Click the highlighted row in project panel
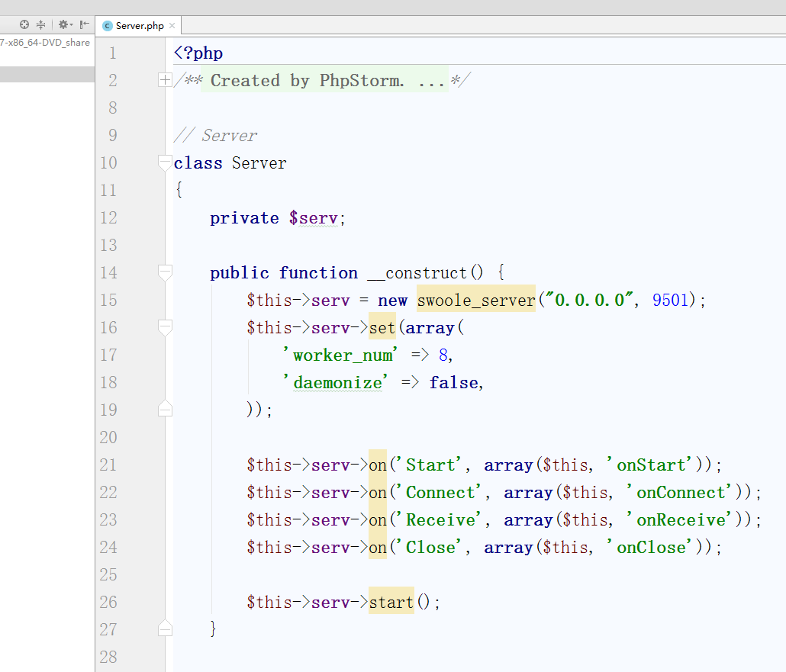Image resolution: width=786 pixels, height=672 pixels. tap(46, 74)
